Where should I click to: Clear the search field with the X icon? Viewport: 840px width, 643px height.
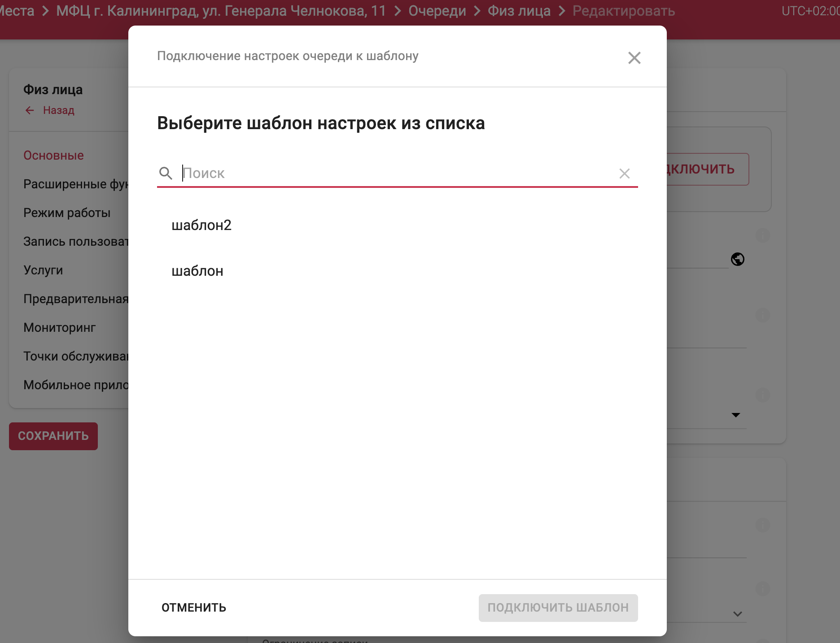(624, 174)
